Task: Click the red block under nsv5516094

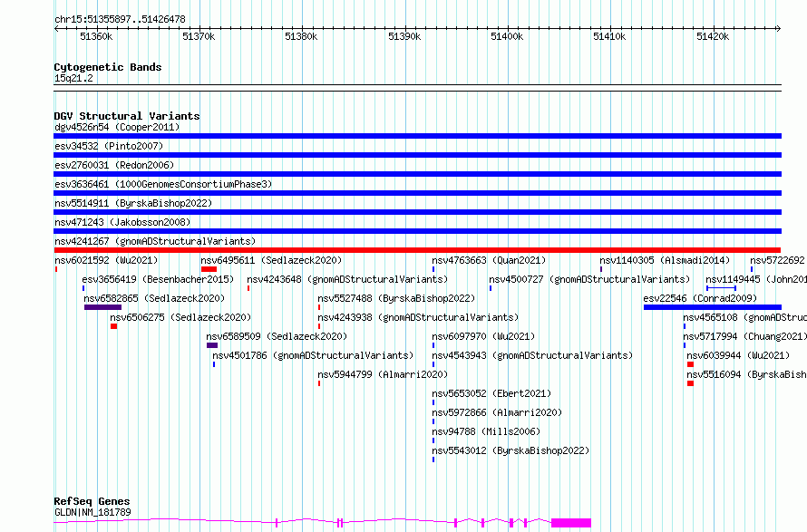Action: [x=690, y=383]
